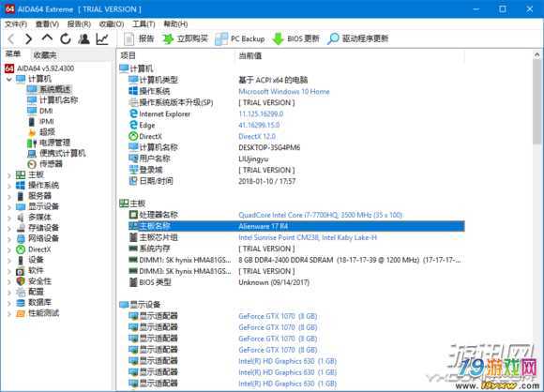Image resolution: width=544 pixels, height=392 pixels.
Task: Open the DirectX 12.0 link
Action: tap(257, 136)
